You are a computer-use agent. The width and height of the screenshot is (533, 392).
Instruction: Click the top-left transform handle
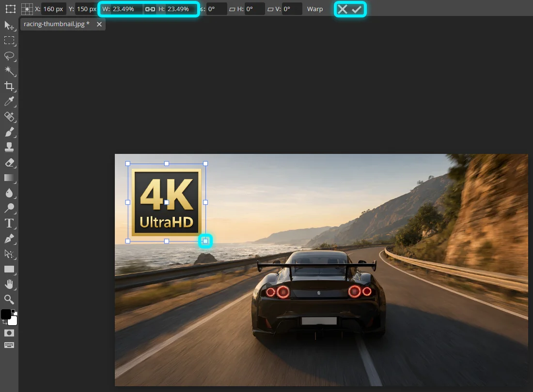(x=128, y=164)
